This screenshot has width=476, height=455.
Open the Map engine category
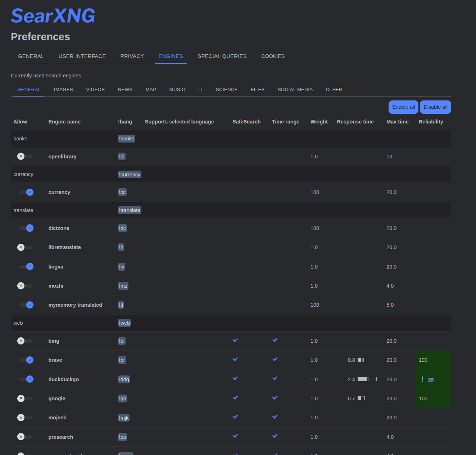(151, 89)
